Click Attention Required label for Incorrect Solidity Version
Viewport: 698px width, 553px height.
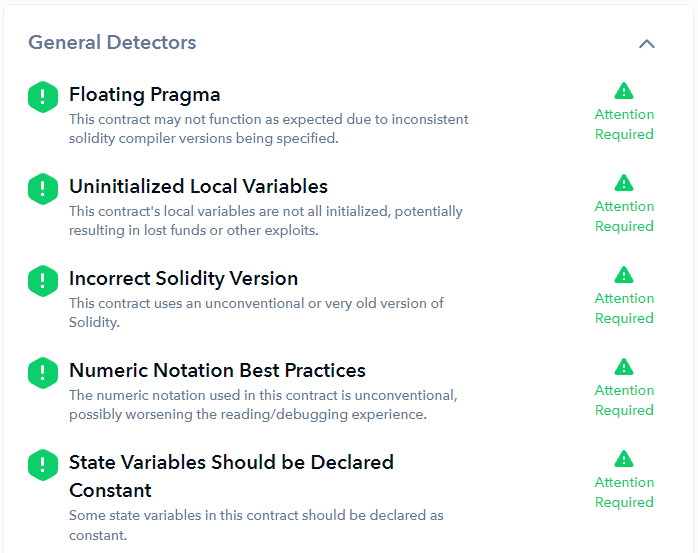tap(624, 309)
